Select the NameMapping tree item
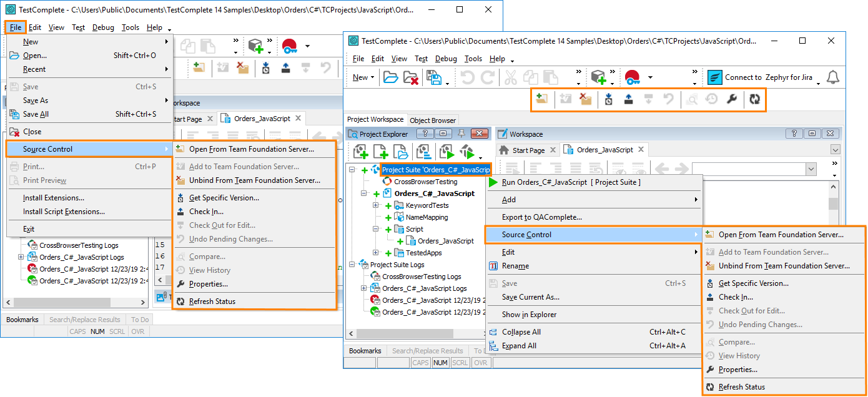This screenshot has width=868, height=397. 426,217
